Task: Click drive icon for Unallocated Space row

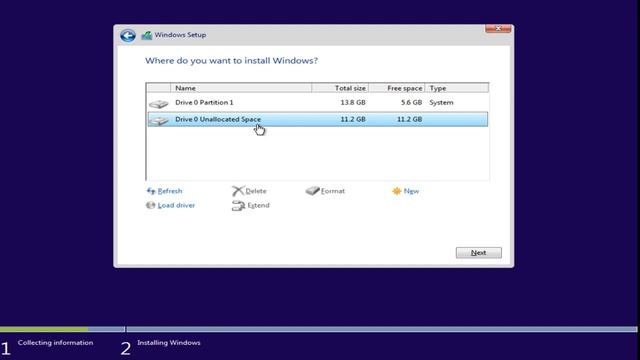Action: (x=159, y=120)
